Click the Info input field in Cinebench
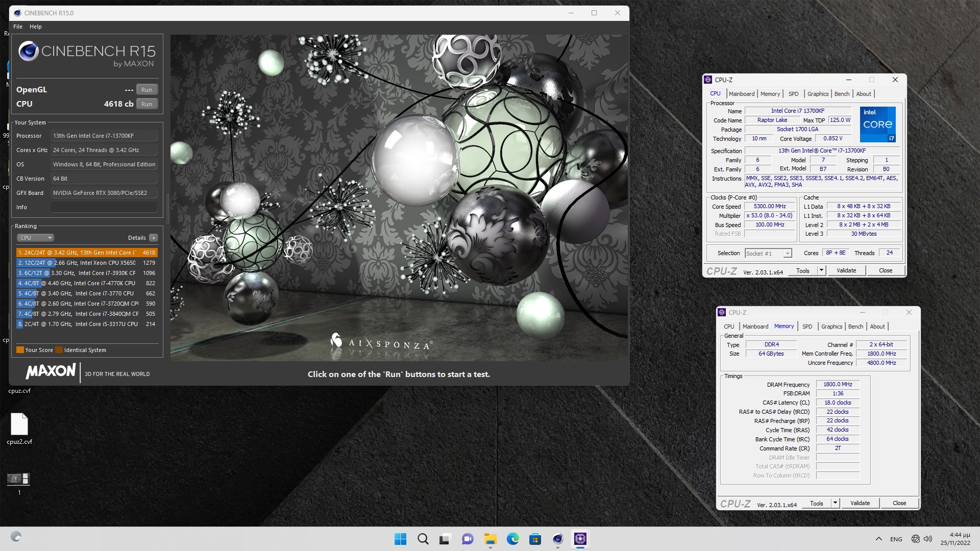 104,207
